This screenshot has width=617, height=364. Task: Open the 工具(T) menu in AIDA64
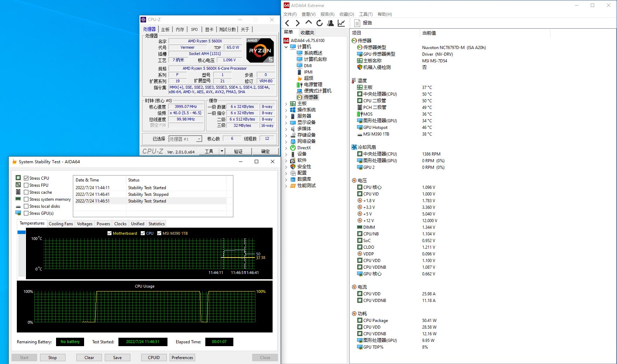366,14
